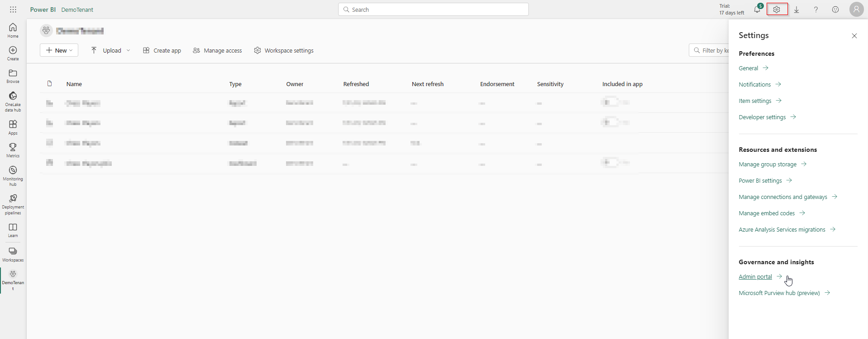Image resolution: width=868 pixels, height=339 pixels.
Task: Open Manage access in toolbar
Action: [217, 50]
